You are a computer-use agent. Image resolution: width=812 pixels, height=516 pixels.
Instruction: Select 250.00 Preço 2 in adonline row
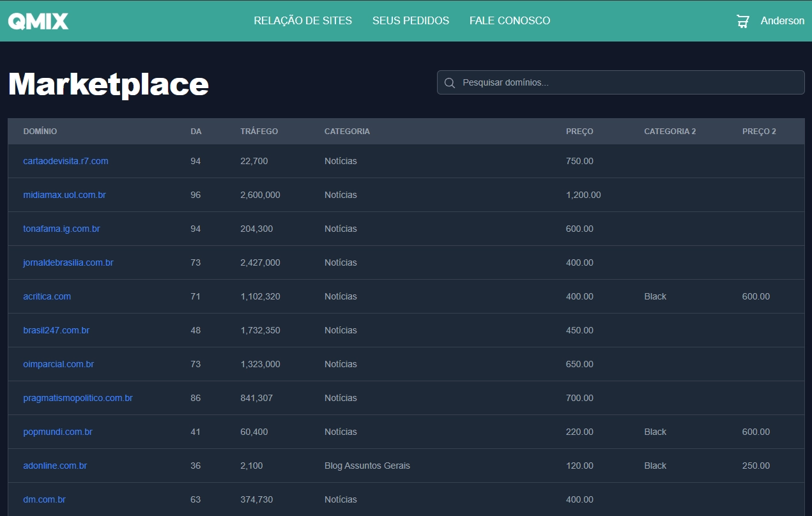coord(756,466)
